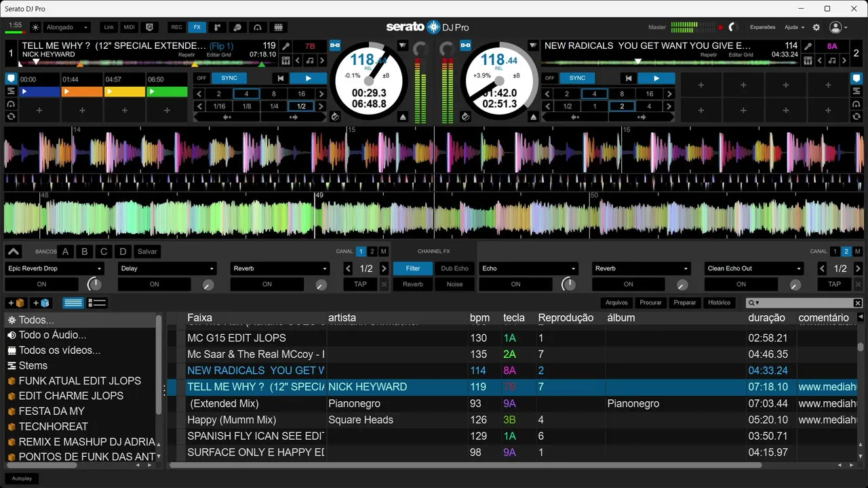The height and width of the screenshot is (488, 868).
Task: Open settings with the gear icon
Action: point(816,27)
